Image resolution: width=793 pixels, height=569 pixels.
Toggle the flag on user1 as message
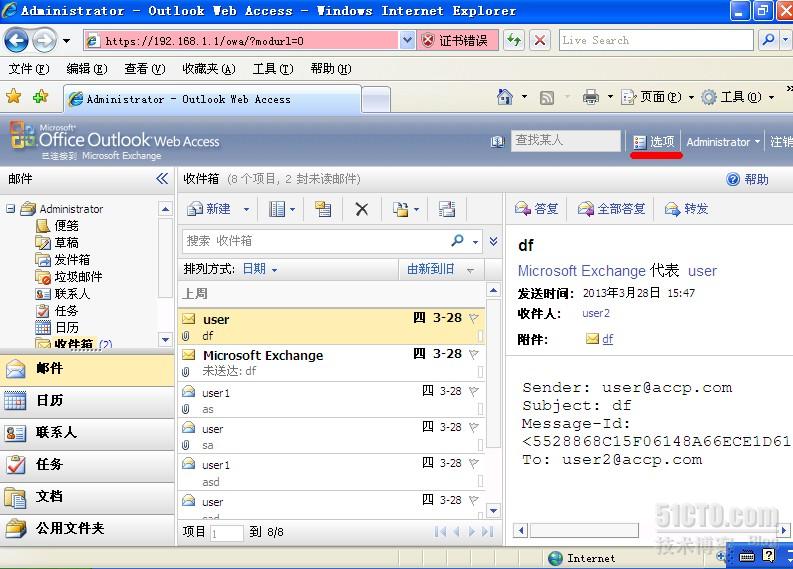click(x=473, y=391)
